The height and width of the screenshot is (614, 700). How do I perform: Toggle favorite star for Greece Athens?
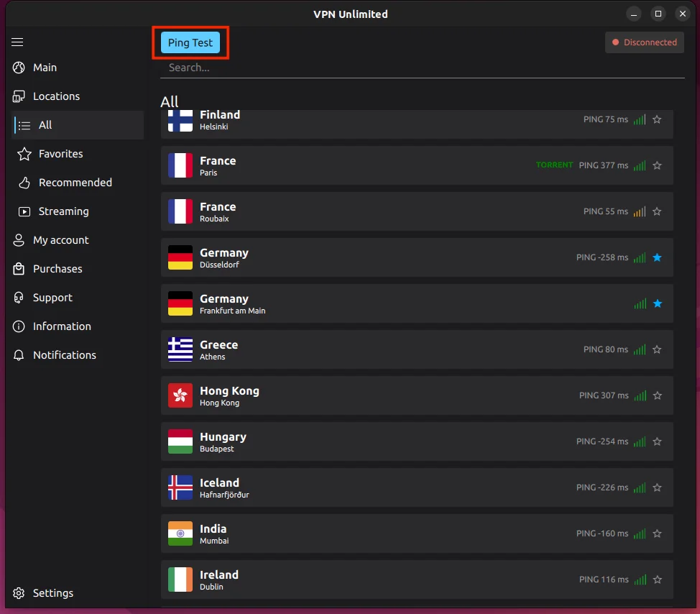(657, 349)
